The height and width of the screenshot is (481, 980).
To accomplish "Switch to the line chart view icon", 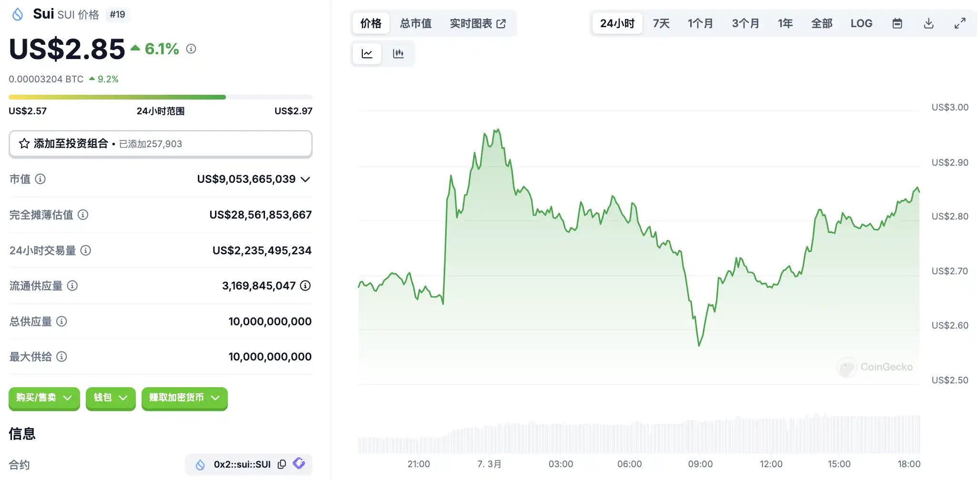I will point(367,53).
